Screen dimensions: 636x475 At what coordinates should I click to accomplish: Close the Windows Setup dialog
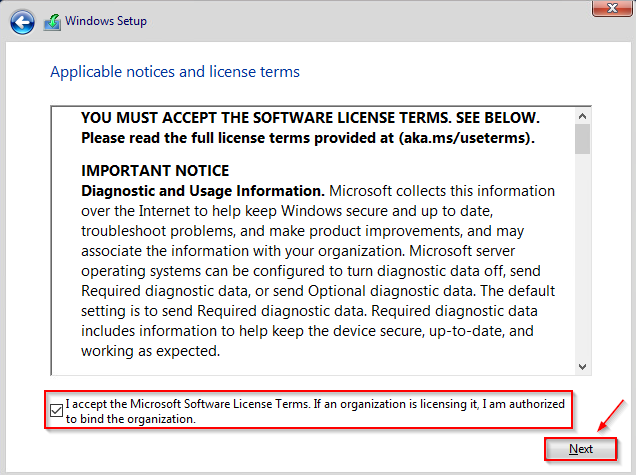click(612, 8)
